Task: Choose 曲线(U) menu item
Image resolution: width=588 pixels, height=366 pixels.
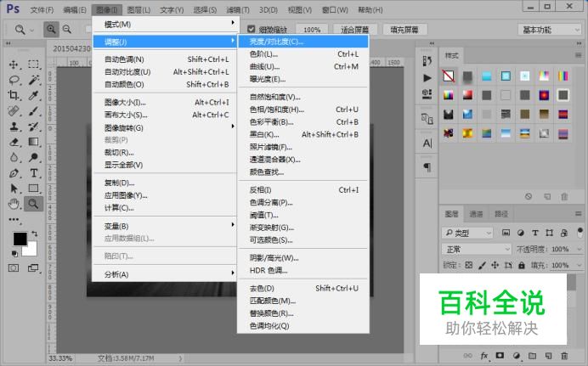Action: 303,66
